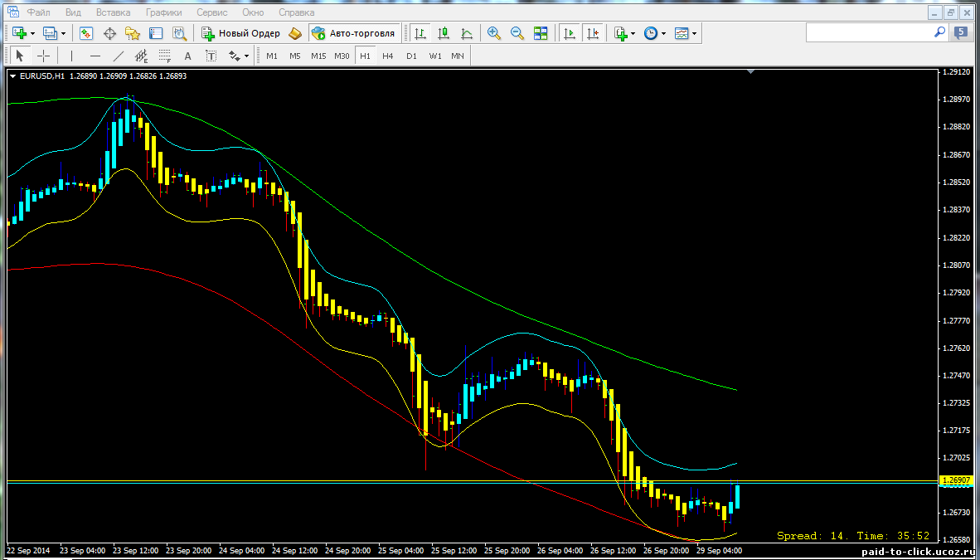The image size is (980, 560).
Task: Select the text label tool
Action: 211,56
